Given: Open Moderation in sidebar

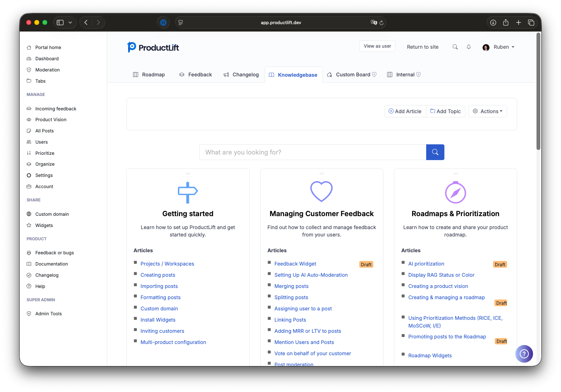Looking at the screenshot, I should pyautogui.click(x=47, y=70).
